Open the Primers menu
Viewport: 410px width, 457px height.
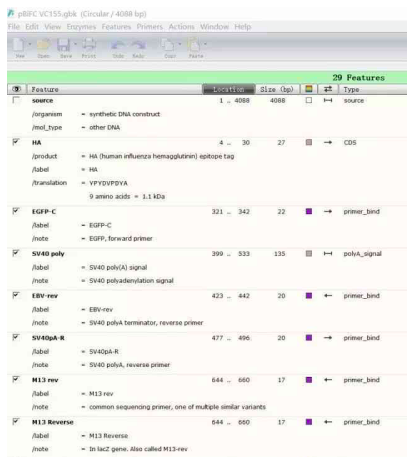pyautogui.click(x=150, y=27)
